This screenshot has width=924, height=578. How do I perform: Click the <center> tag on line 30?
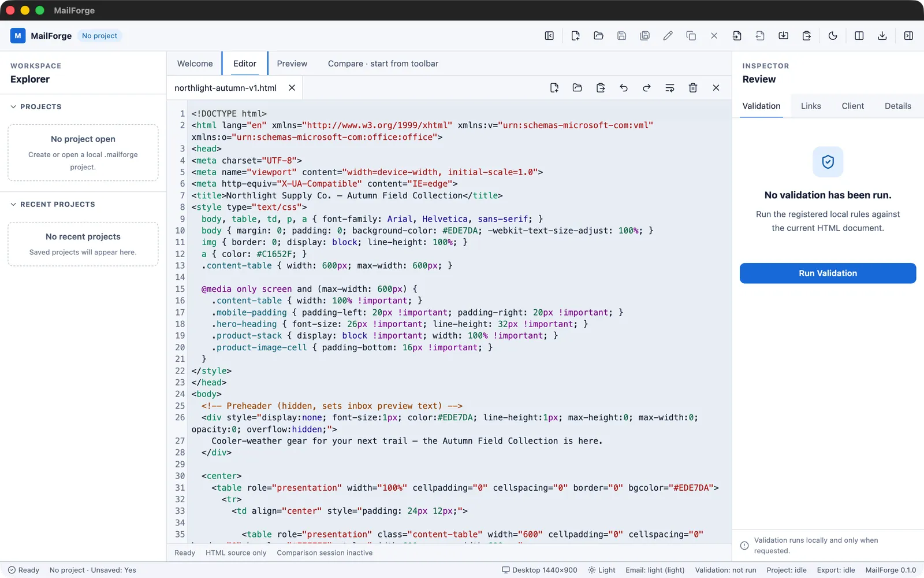222,476
